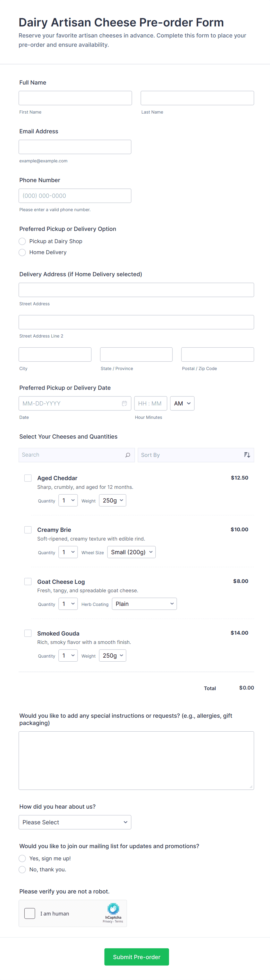The height and width of the screenshot is (980, 270).
Task: Check the Smoked Gouda product box
Action: pos(28,633)
